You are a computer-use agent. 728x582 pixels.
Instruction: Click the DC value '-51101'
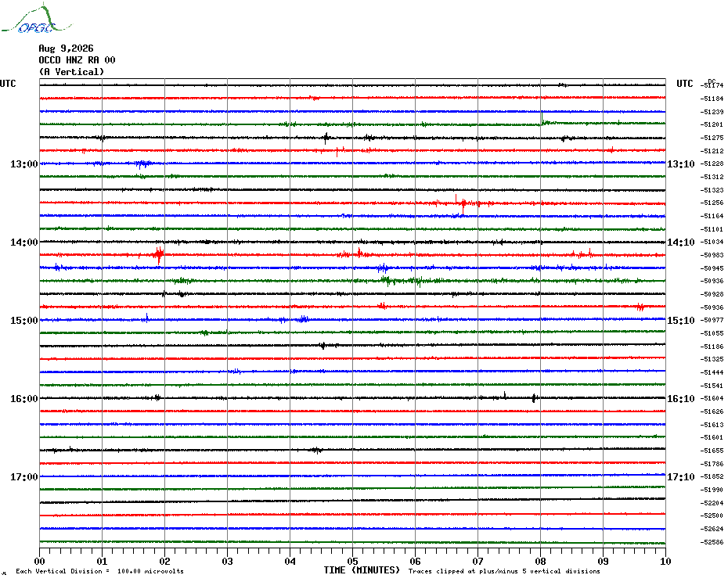712,228
